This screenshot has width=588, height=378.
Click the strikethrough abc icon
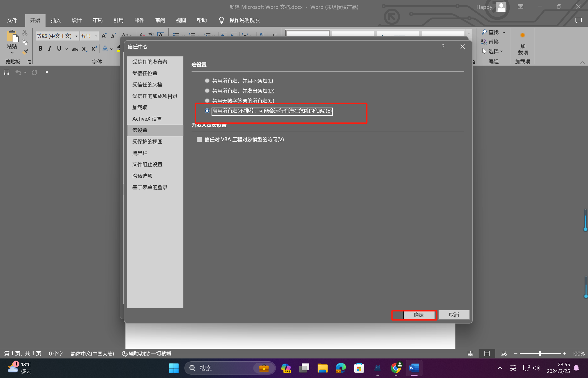pos(75,49)
